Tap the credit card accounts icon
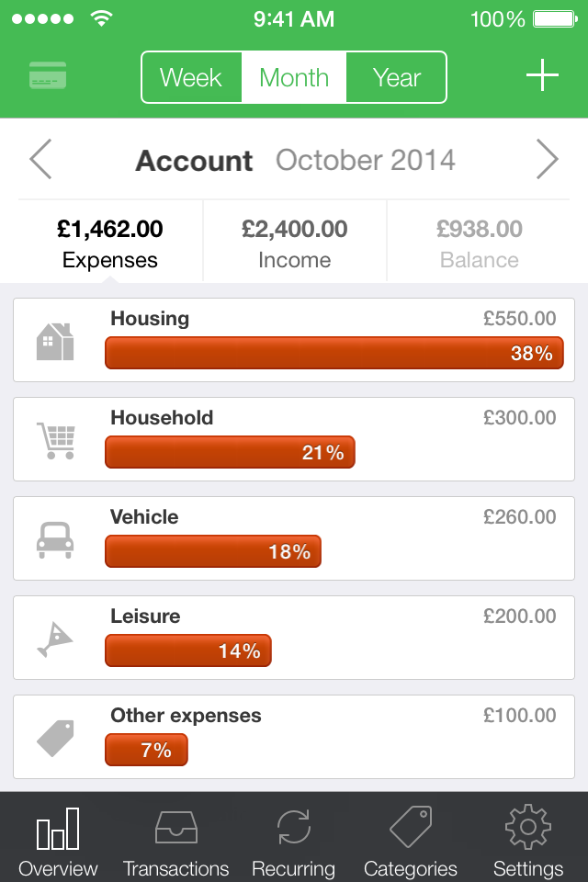Image resolution: width=588 pixels, height=882 pixels. pos(48,75)
